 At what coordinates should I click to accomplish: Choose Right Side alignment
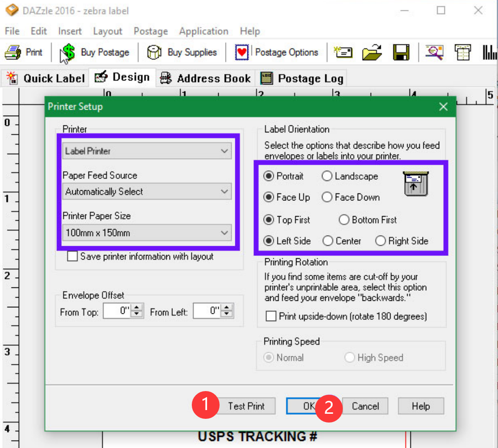pyautogui.click(x=402, y=241)
